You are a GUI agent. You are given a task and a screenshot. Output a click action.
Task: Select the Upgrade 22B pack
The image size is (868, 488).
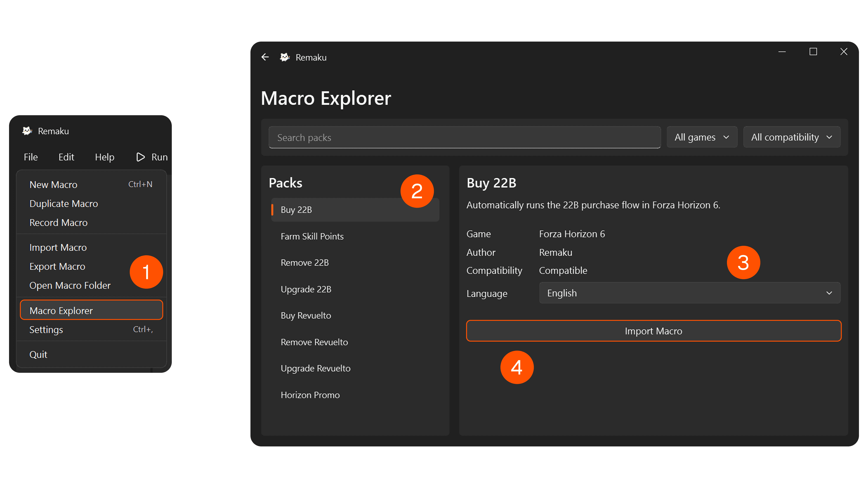pyautogui.click(x=355, y=289)
